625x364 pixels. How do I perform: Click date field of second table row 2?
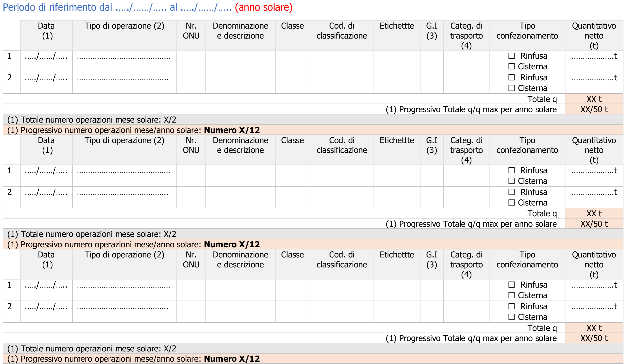click(x=46, y=193)
